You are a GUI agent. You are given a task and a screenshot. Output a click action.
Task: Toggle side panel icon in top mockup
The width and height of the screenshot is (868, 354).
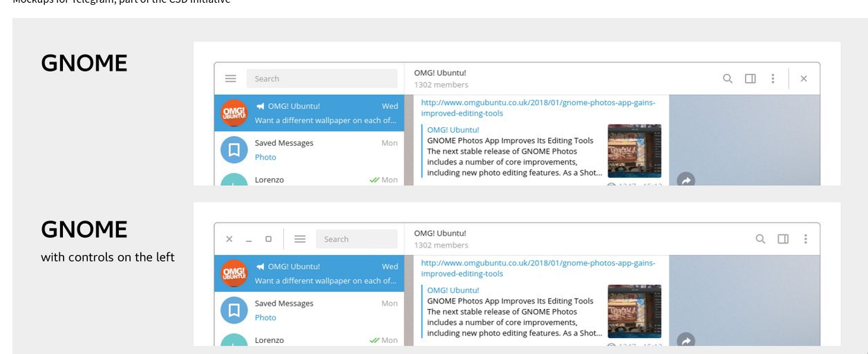(x=751, y=79)
